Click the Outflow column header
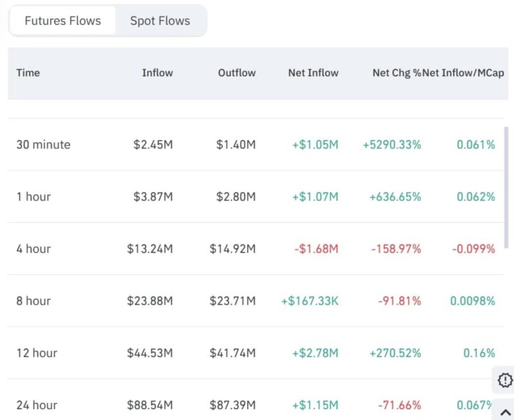The image size is (514, 420). (237, 73)
